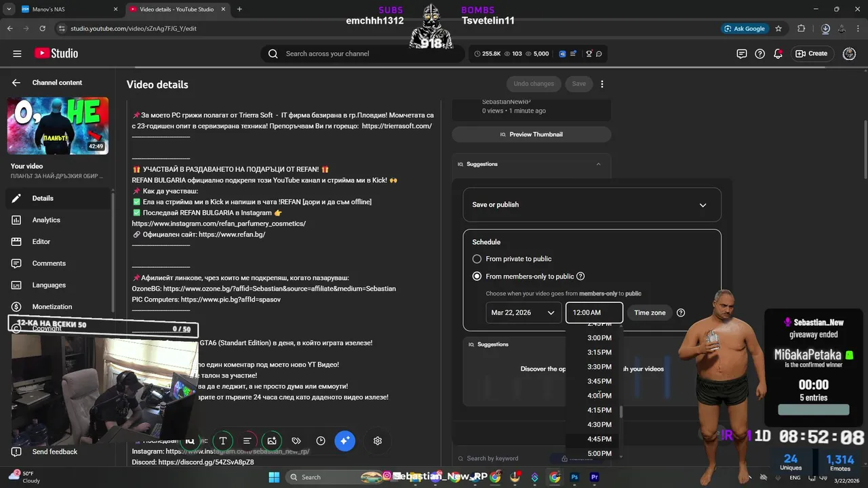Click the tags tool in floating toolbar

(296, 441)
